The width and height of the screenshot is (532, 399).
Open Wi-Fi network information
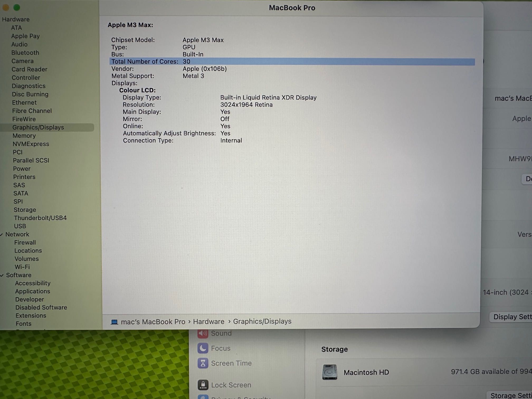(22, 267)
